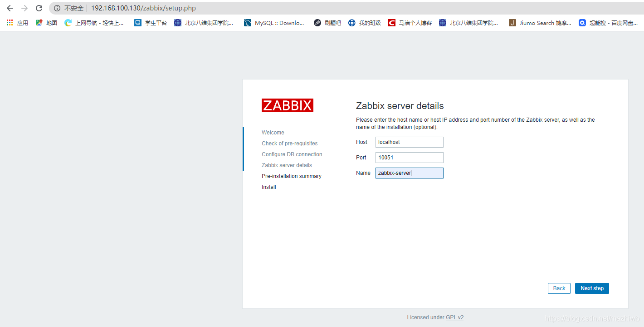The image size is (644, 327).
Task: Open first 北京八维集团学院 bookmark
Action: (204, 23)
